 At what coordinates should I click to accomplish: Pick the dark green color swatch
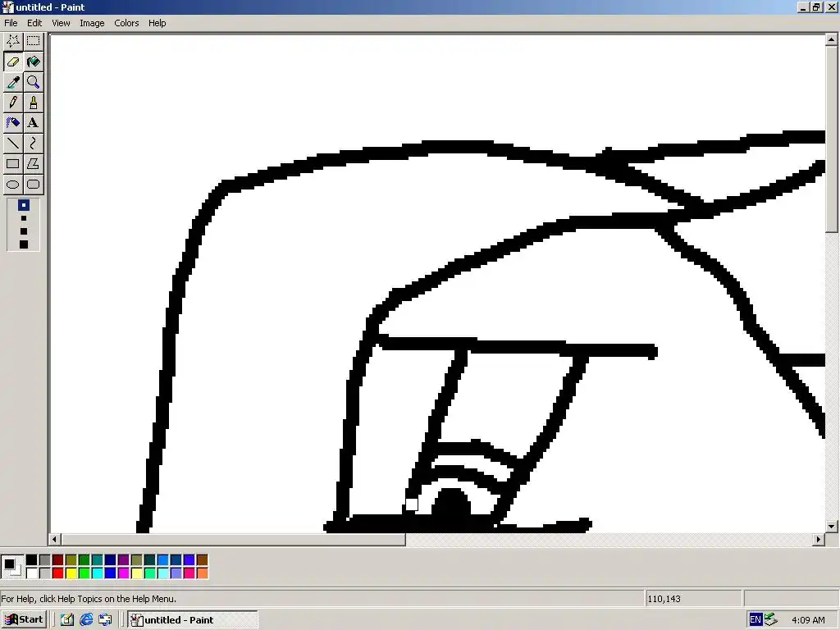click(x=84, y=559)
